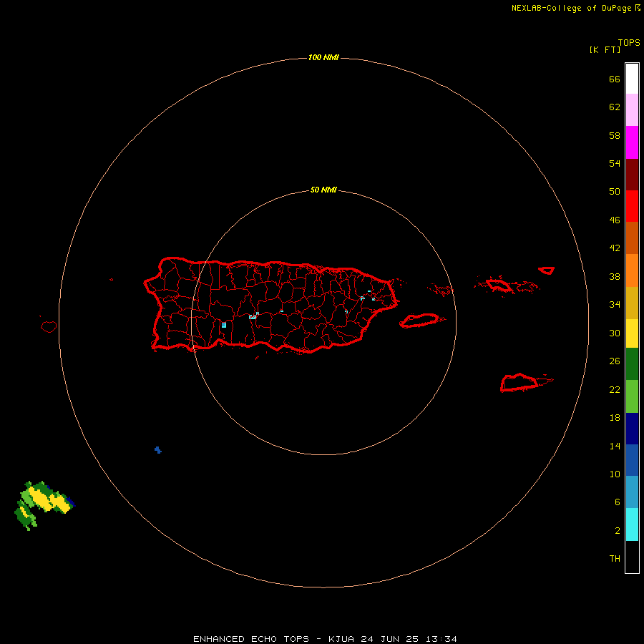Click the "6" legend value

(x=618, y=502)
